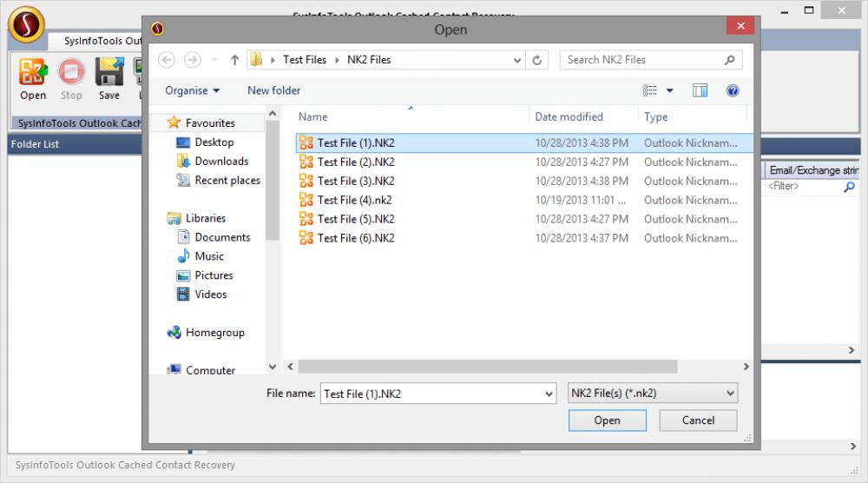Go back using the back arrow
This screenshot has width=868, height=483.
click(x=167, y=60)
